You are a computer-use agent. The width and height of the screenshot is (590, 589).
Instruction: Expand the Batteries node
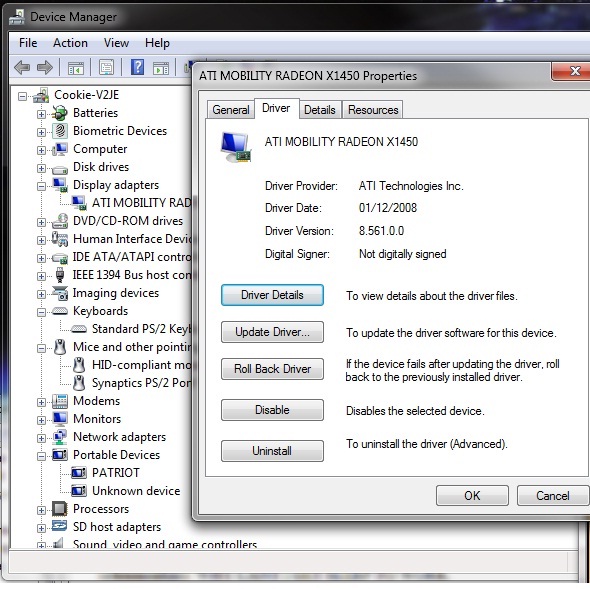41,114
